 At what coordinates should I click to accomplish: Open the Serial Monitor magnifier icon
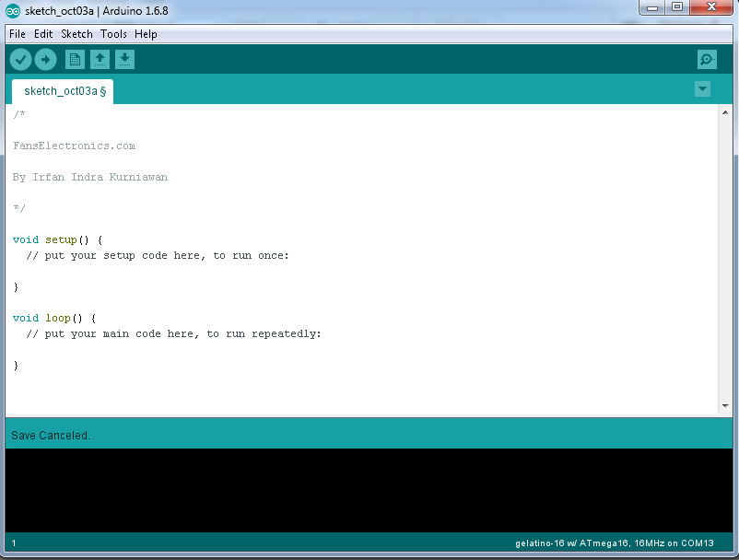click(x=707, y=60)
